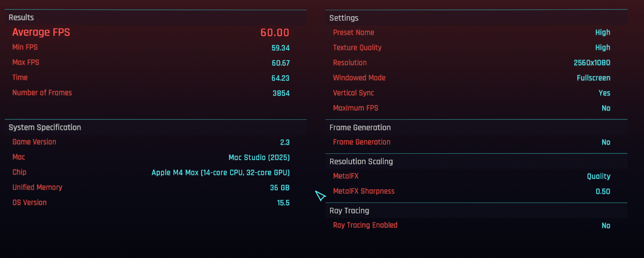
Task: Click the Ray Tracing Enabled No value
Action: (606, 226)
